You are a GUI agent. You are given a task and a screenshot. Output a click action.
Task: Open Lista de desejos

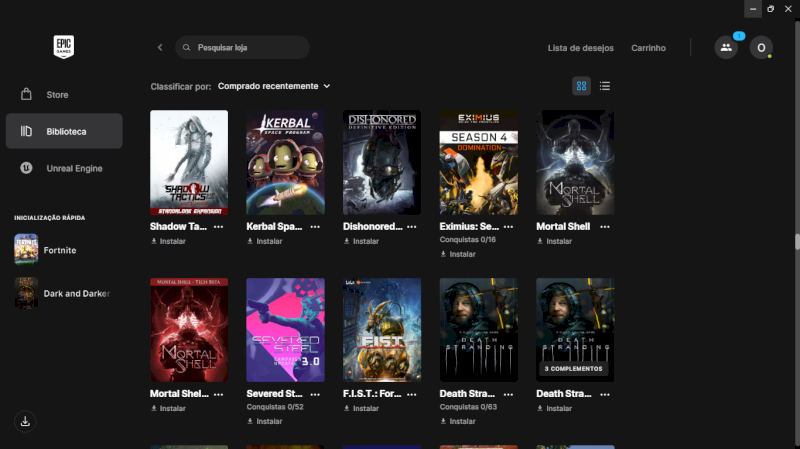(x=580, y=48)
